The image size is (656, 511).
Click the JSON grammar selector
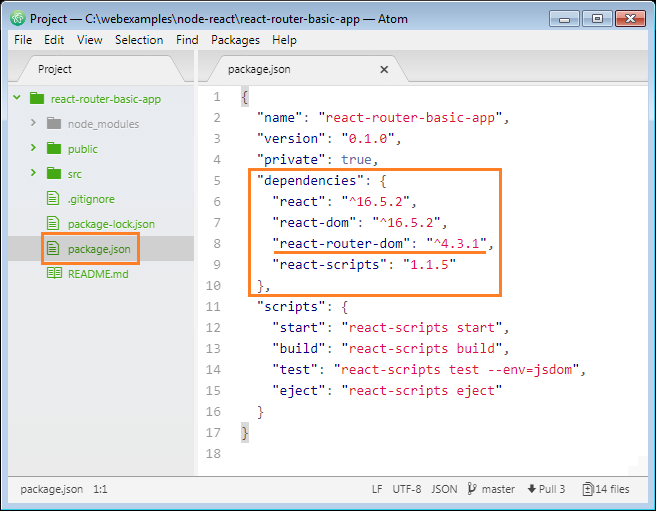click(444, 489)
